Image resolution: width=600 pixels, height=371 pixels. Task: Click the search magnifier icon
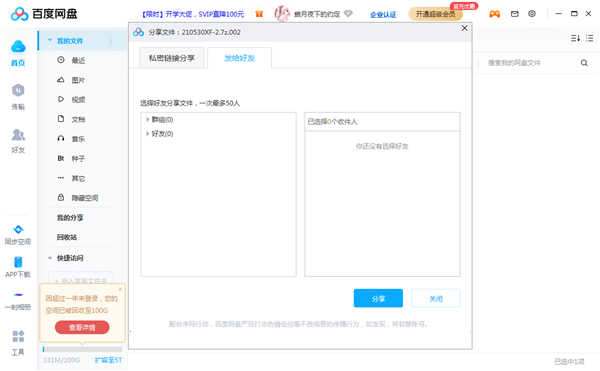click(x=584, y=63)
